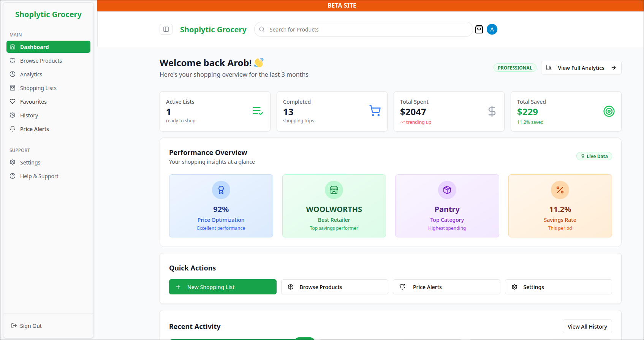Click the Top Category package icon
The image size is (644, 340).
pyautogui.click(x=447, y=190)
